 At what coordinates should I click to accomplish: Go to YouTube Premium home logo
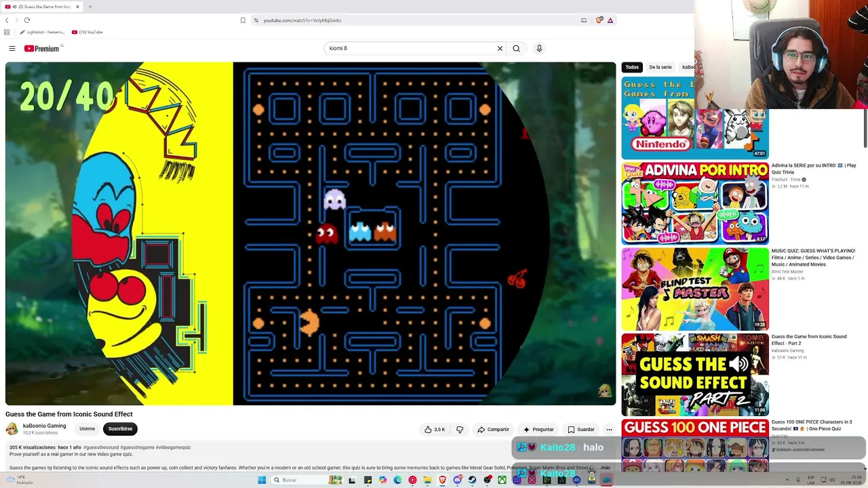(42, 49)
